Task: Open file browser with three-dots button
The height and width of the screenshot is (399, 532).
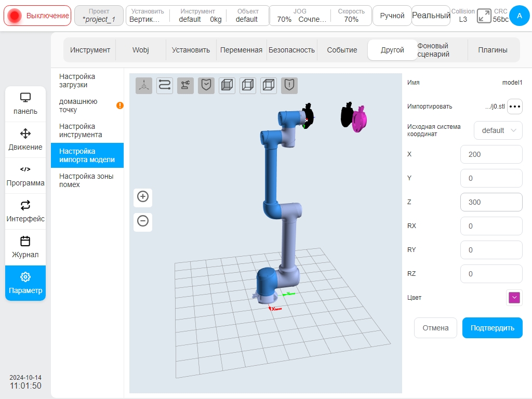Action: [x=515, y=107]
